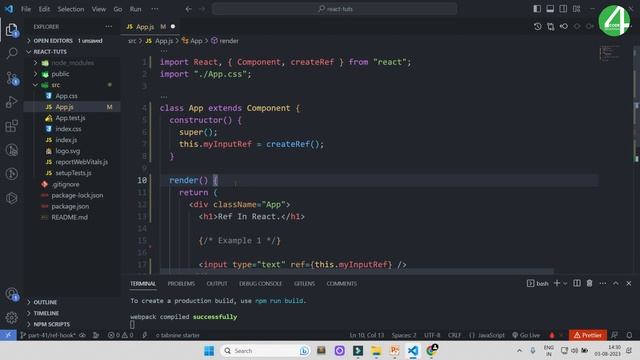Image resolution: width=640 pixels, height=360 pixels.
Task: Go forward with the navigation arrow
Action: pyautogui.click(x=202, y=9)
